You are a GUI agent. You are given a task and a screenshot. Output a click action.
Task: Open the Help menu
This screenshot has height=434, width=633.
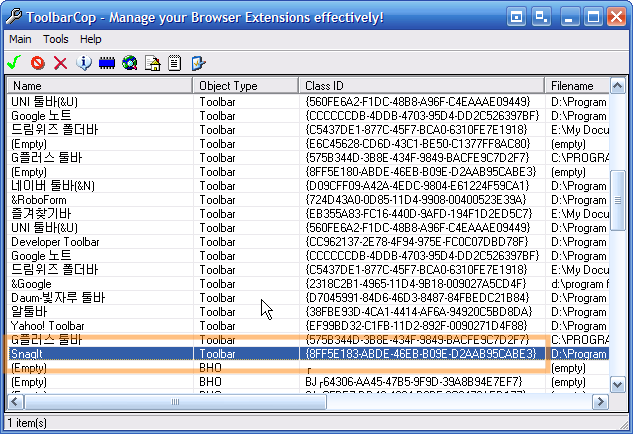91,39
